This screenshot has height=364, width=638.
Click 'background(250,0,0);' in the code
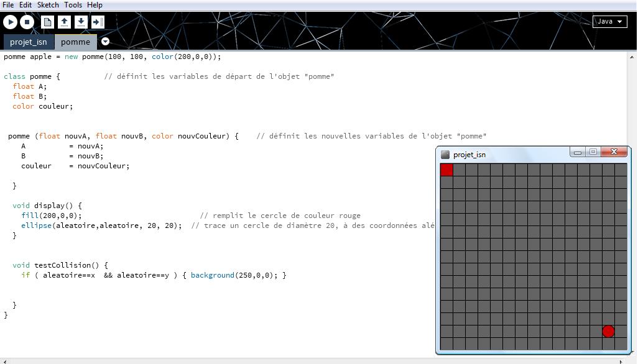click(x=234, y=275)
